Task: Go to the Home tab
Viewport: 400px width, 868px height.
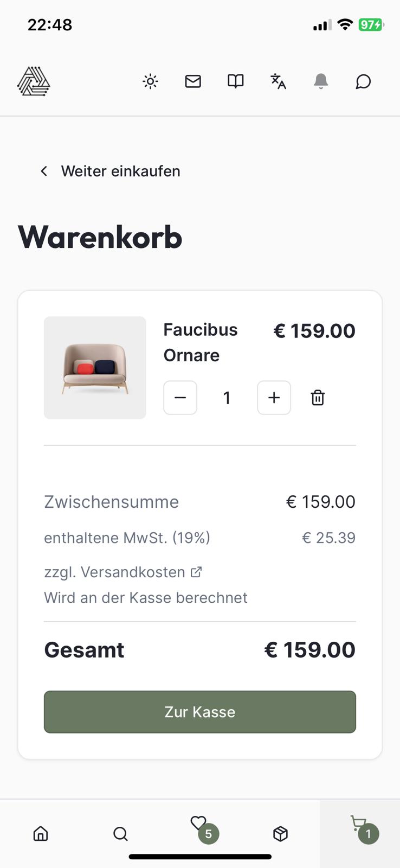Action: pos(41,833)
